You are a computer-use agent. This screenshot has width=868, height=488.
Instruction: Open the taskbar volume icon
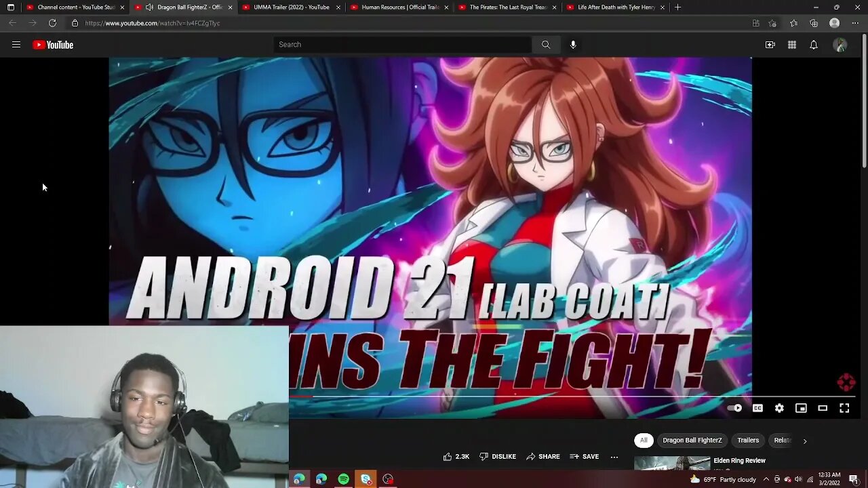point(798,479)
